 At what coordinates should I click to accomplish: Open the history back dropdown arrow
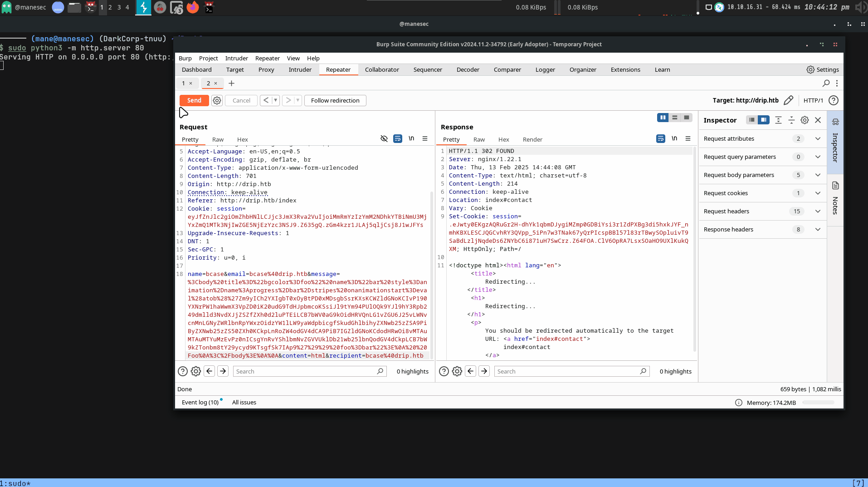275,100
